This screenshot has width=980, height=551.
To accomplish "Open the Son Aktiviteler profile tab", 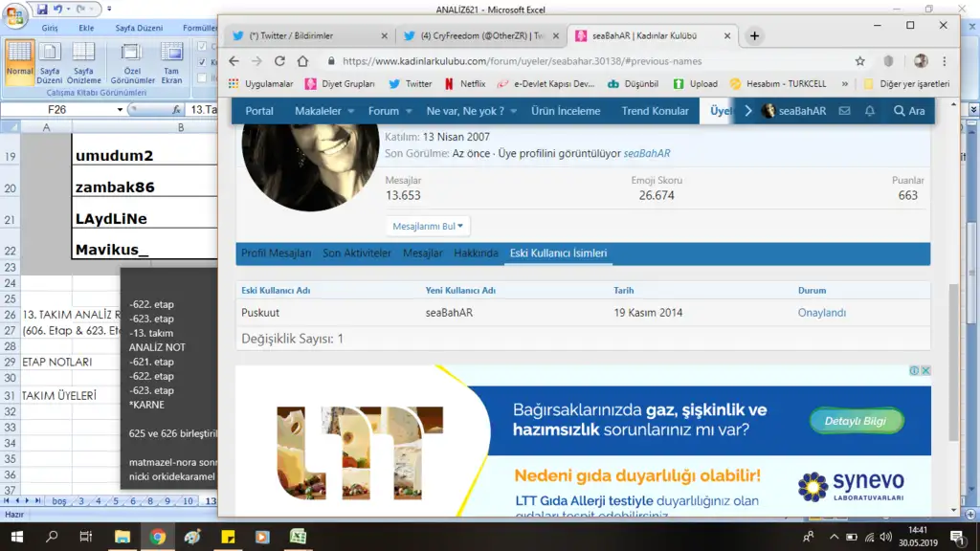I will [x=357, y=253].
